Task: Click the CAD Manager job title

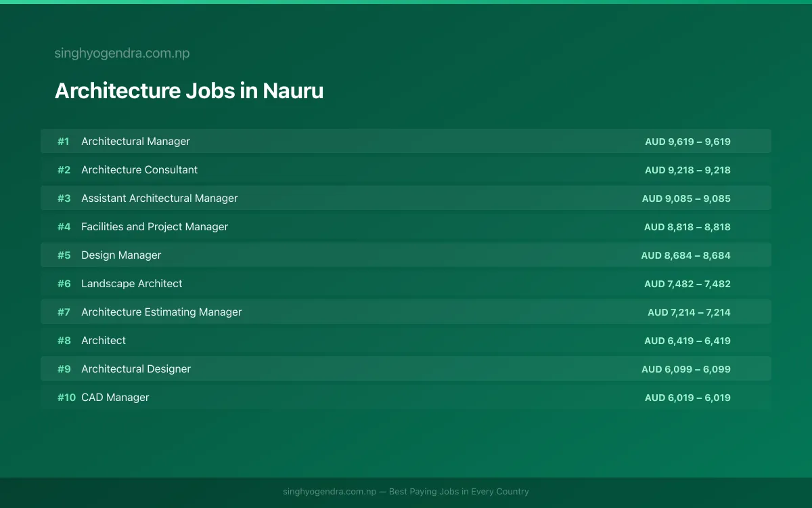Action: pos(115,398)
